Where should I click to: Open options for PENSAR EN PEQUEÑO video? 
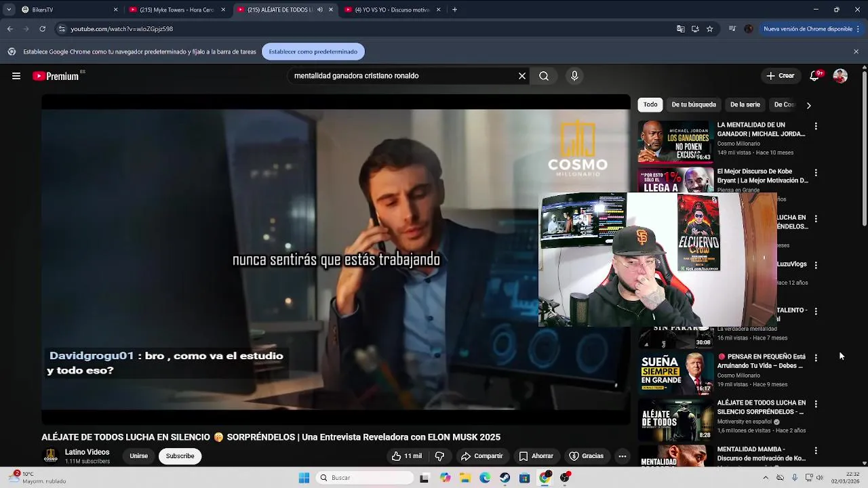[816, 358]
